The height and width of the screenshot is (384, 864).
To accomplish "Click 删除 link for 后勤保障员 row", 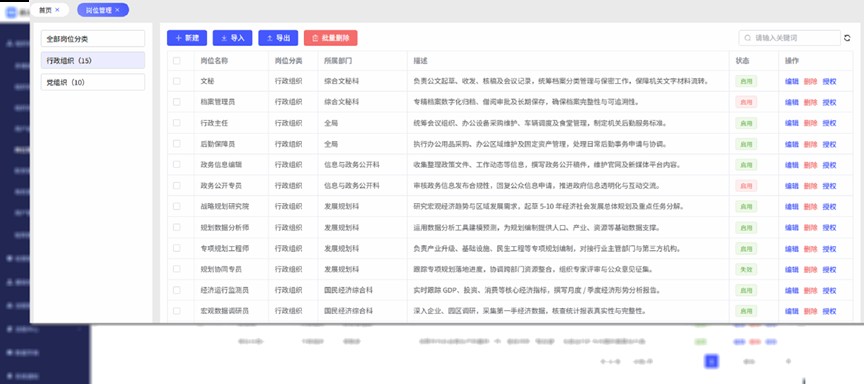I will pos(811,144).
